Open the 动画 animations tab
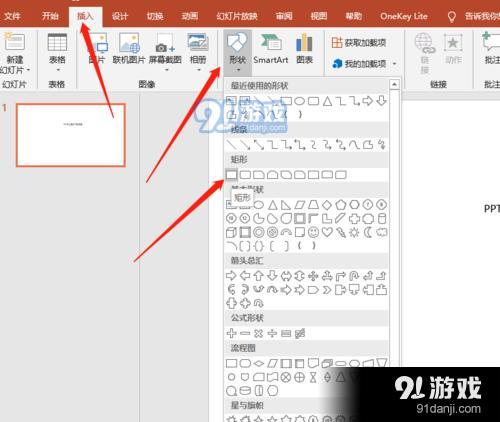This screenshot has width=500, height=422. point(190,16)
